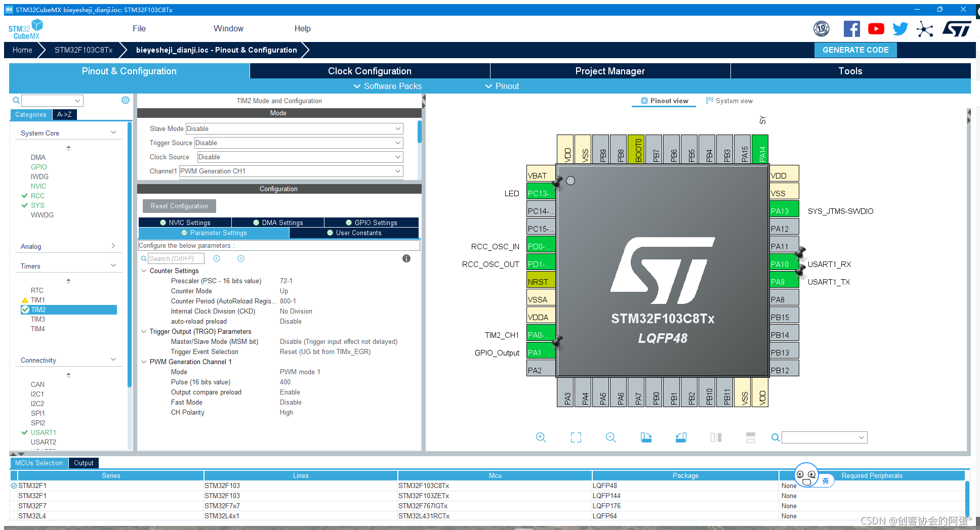Image resolution: width=980 pixels, height=530 pixels.
Task: Show parameter information icon
Action: [x=406, y=258]
